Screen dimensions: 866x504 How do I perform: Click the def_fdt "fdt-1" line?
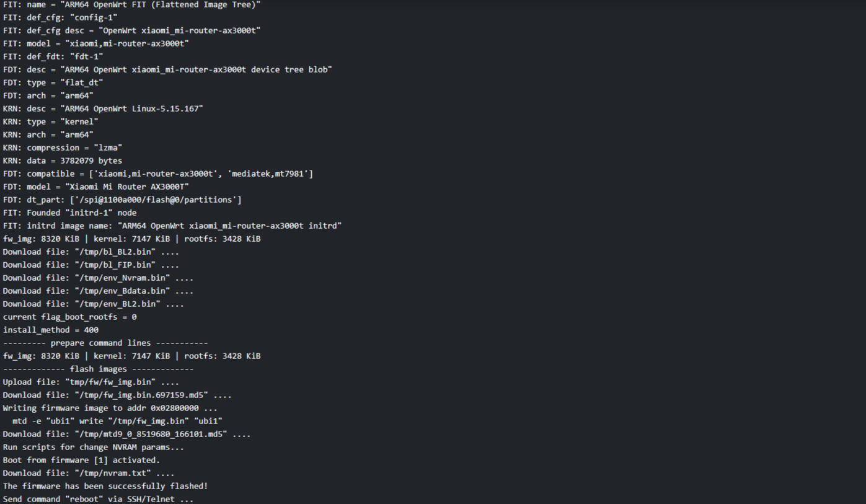tap(53, 56)
